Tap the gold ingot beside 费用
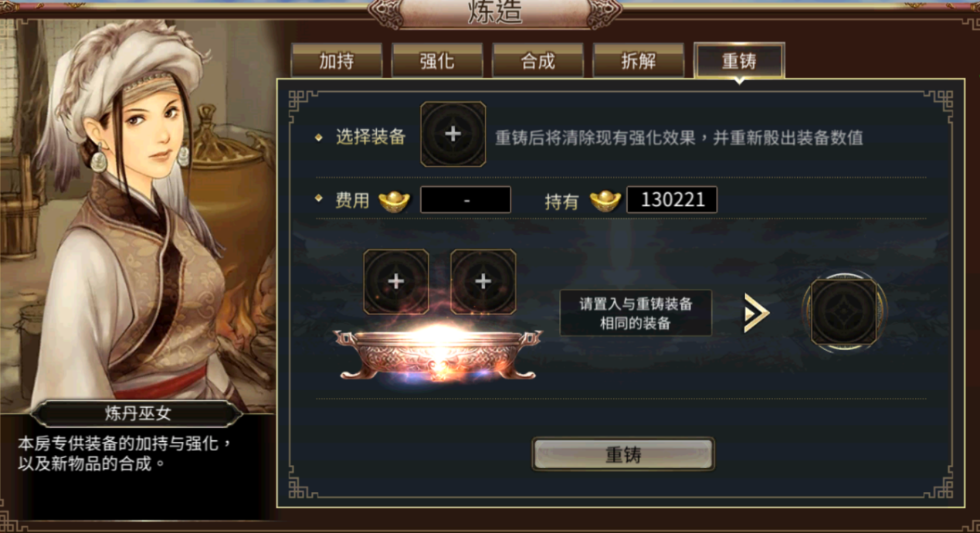Viewport: 980px width, 533px height. pos(394,201)
